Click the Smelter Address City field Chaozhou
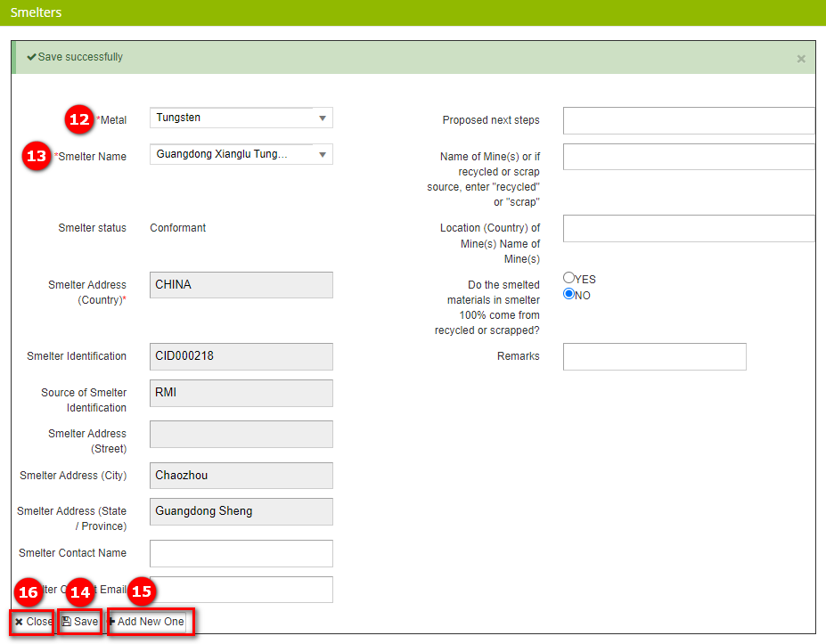Image resolution: width=826 pixels, height=644 pixels. tap(241, 476)
